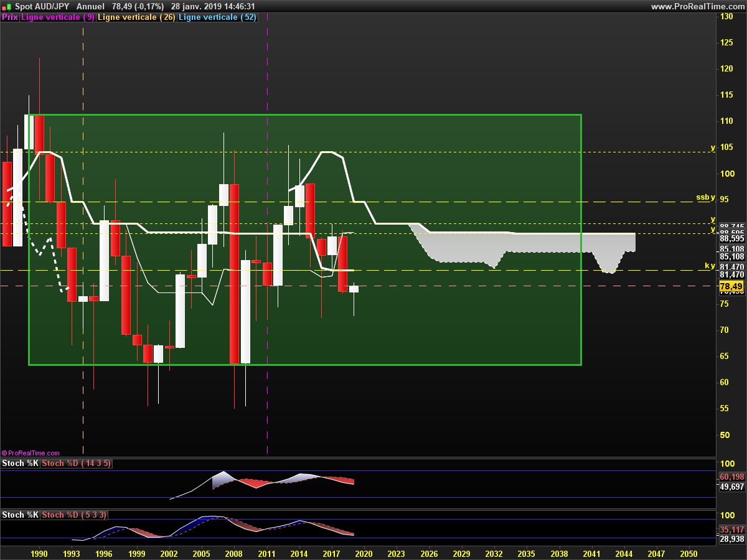
Task: Click the 2008 label on the time axis
Action: point(234,553)
